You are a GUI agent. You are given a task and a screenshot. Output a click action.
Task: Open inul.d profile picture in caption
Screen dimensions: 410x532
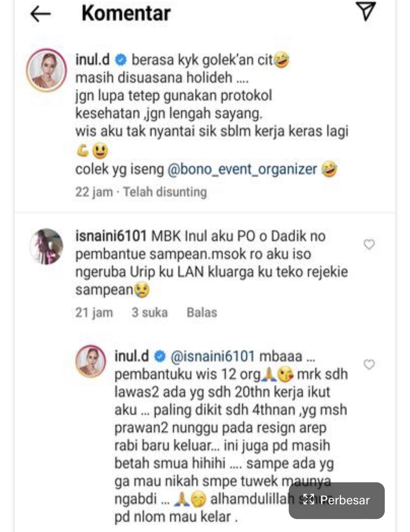(46, 70)
